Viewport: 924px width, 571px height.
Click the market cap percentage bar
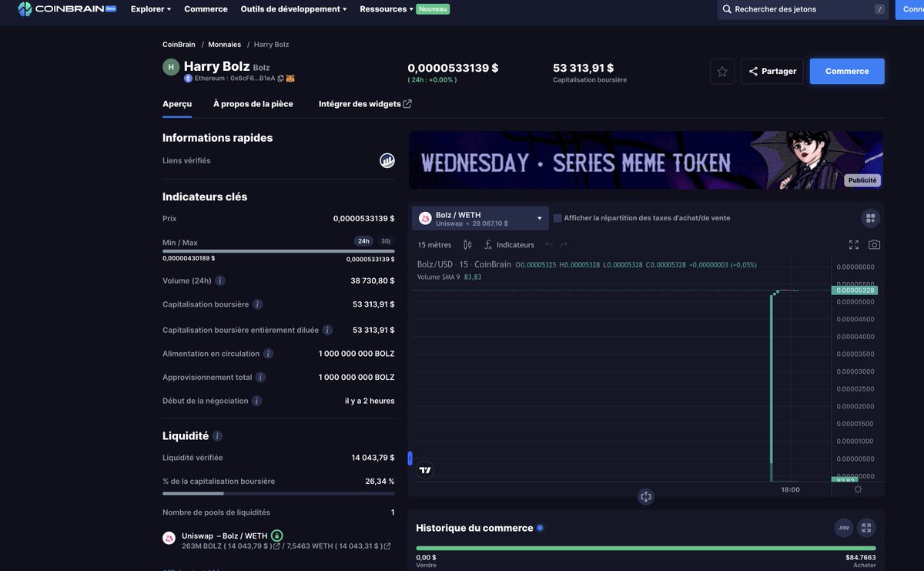[279, 493]
